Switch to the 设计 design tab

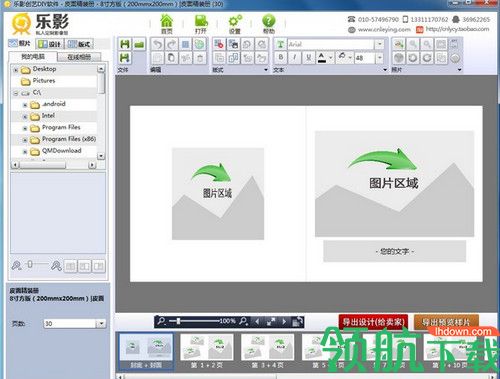[50, 44]
